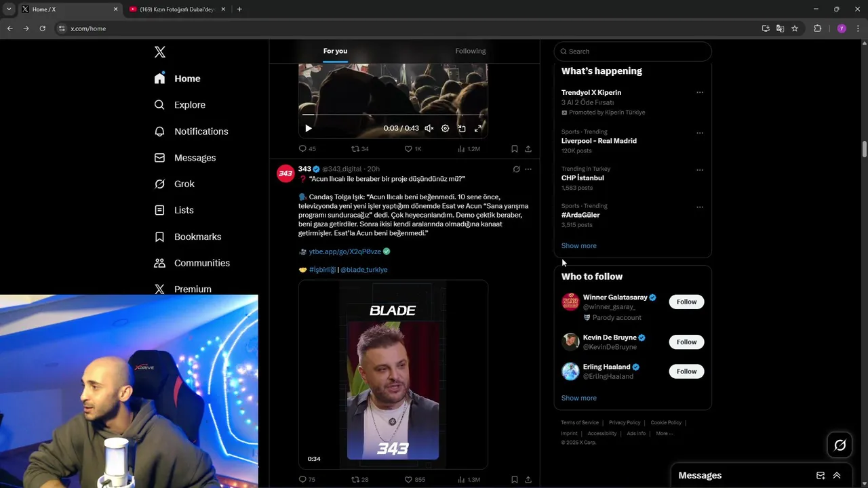The height and width of the screenshot is (488, 868).
Task: Open the @blade_turkiye mention
Action: pos(364,270)
